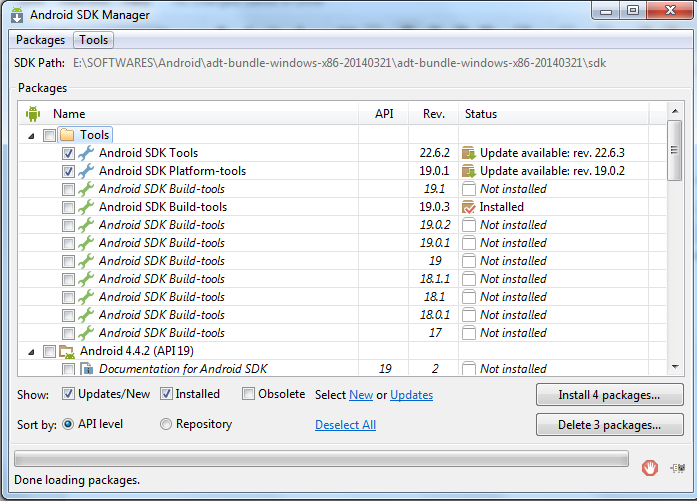Click the Deselect All link
697x501 pixels.
coord(345,425)
